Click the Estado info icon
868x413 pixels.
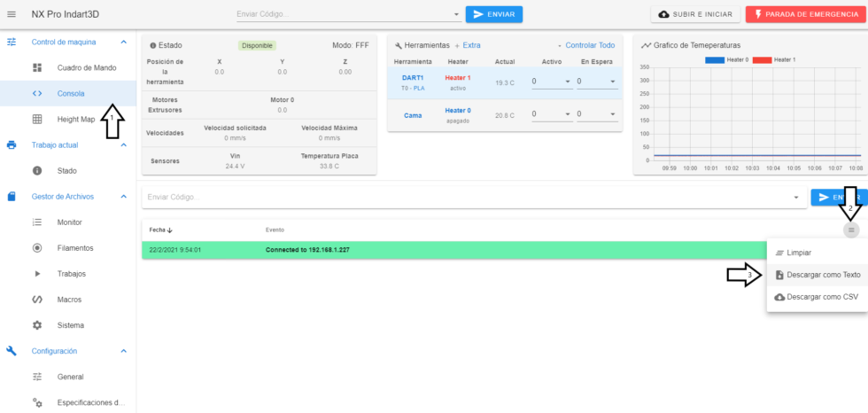152,45
